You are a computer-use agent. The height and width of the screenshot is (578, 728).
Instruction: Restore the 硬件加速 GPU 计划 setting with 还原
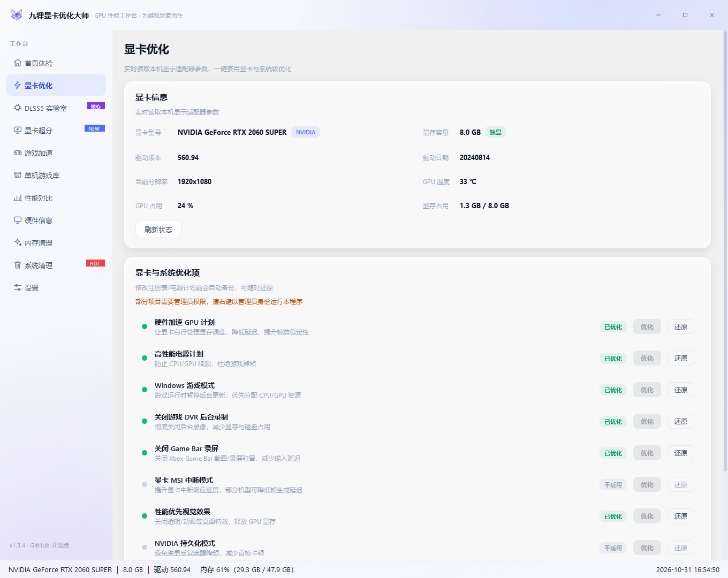[681, 327]
